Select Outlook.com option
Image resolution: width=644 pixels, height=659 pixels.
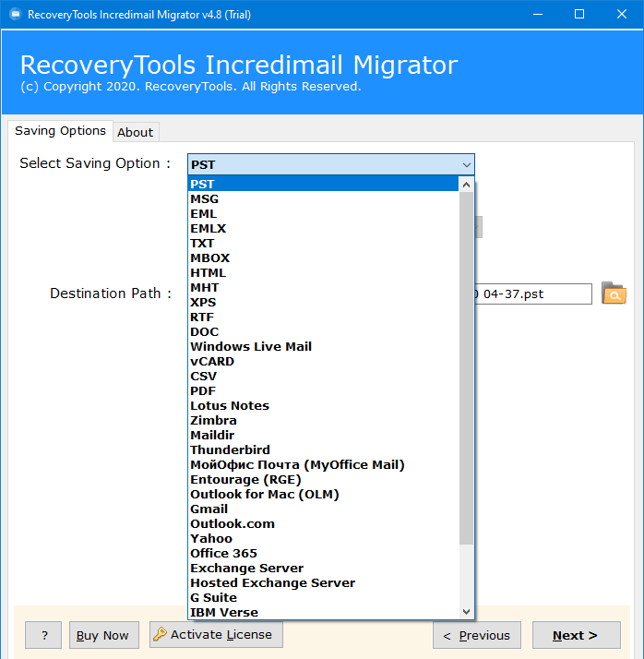[x=323, y=523]
